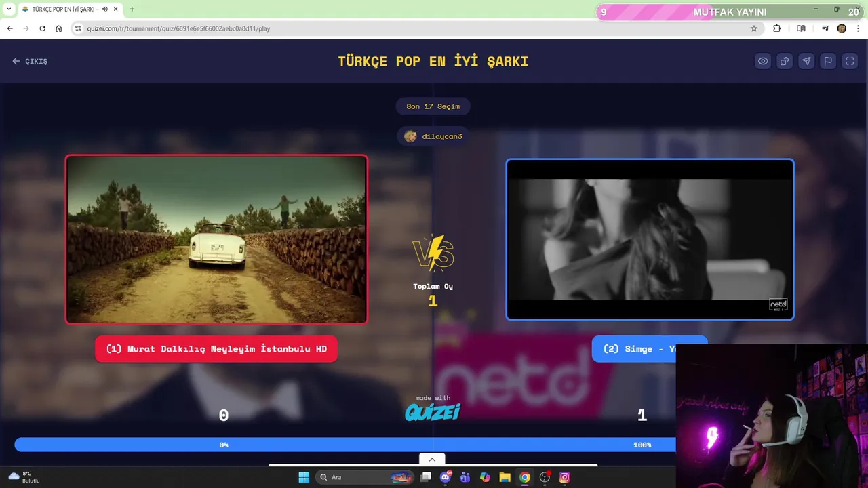Click the site info icon in address bar

click(x=78, y=28)
